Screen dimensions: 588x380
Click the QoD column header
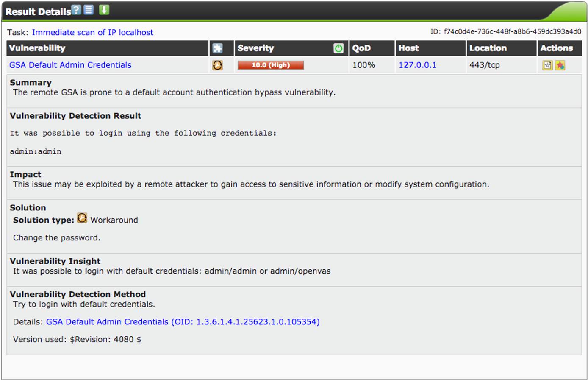tap(361, 48)
